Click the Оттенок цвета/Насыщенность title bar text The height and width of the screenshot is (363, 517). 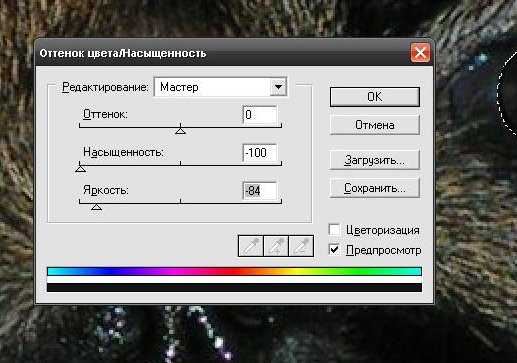click(x=123, y=53)
